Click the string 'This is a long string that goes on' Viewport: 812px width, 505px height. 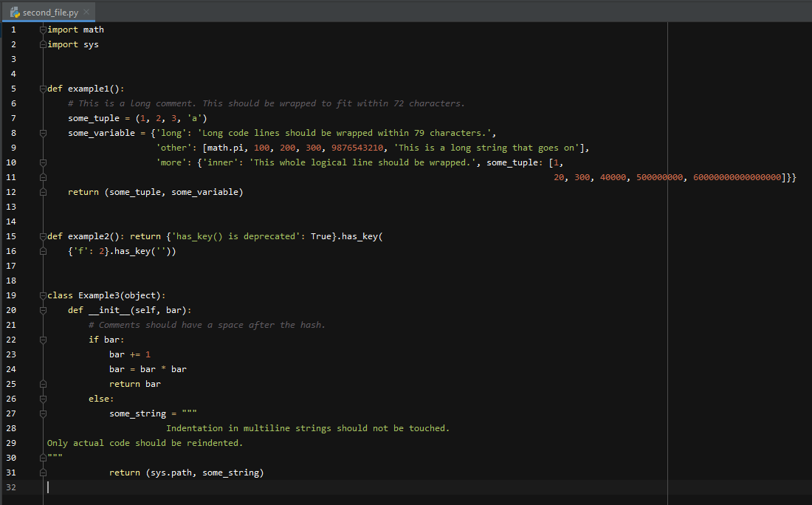point(486,148)
